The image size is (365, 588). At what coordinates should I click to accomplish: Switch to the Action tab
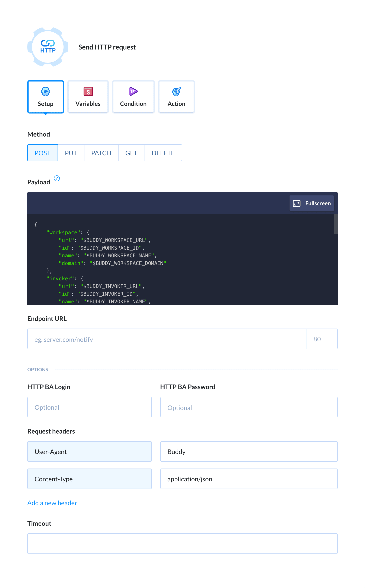[x=176, y=97]
